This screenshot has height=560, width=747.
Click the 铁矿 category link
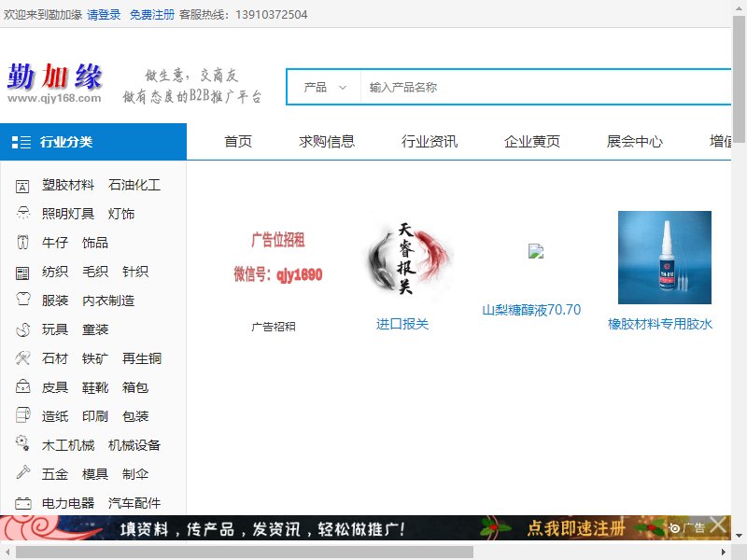pyautogui.click(x=95, y=358)
